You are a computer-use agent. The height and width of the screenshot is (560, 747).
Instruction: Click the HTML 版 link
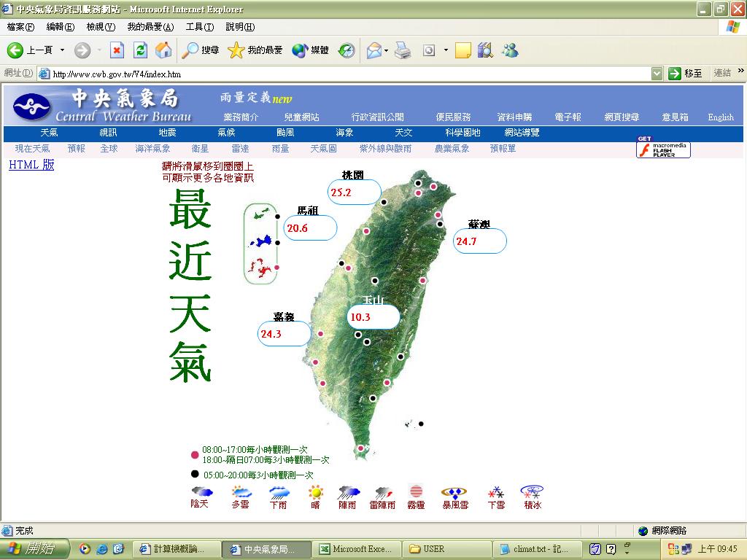click(x=31, y=165)
